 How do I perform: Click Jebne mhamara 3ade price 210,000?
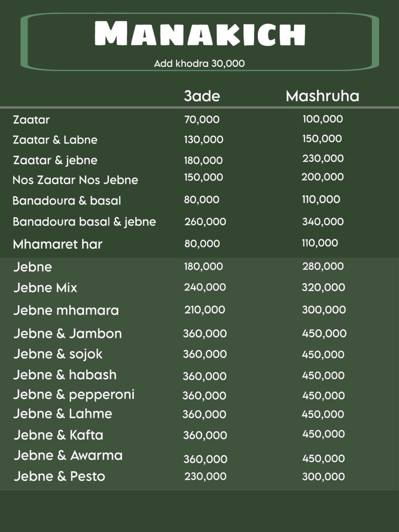click(x=204, y=310)
